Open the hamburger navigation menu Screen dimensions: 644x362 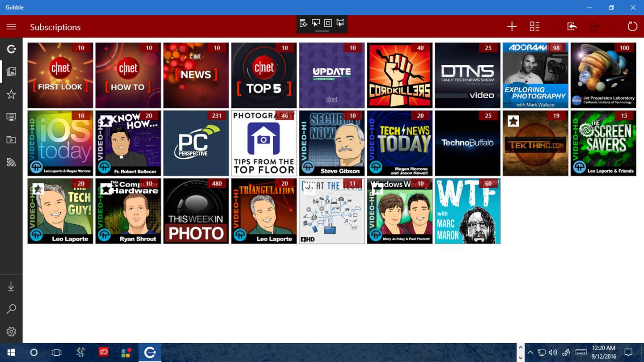11,27
